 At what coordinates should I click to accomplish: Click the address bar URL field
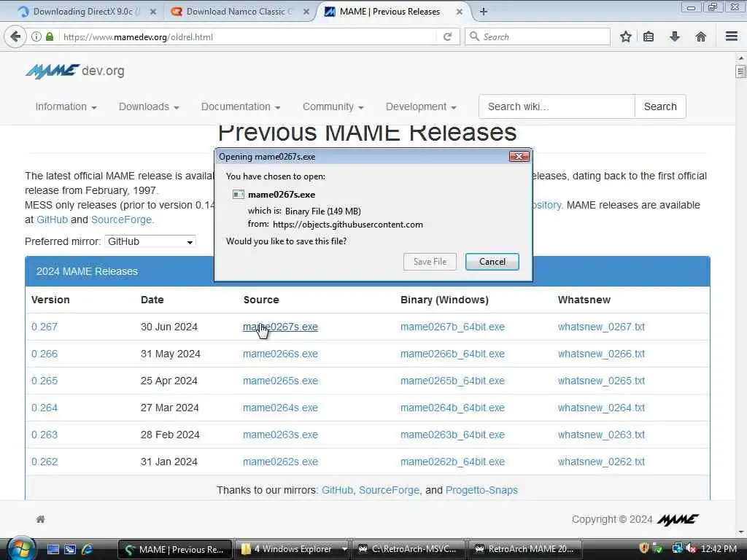pyautogui.click(x=248, y=36)
